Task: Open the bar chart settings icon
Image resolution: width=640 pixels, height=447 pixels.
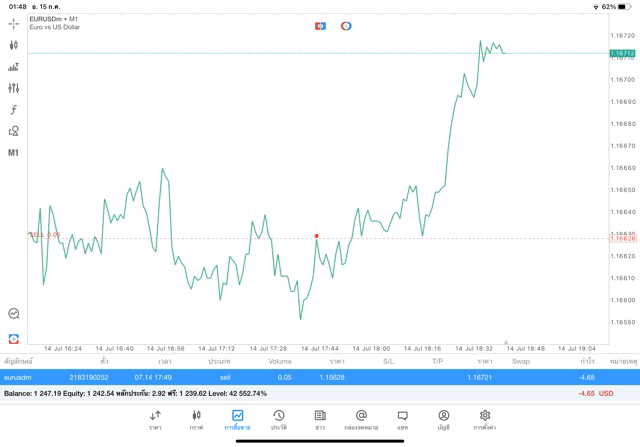Action: click(13, 67)
